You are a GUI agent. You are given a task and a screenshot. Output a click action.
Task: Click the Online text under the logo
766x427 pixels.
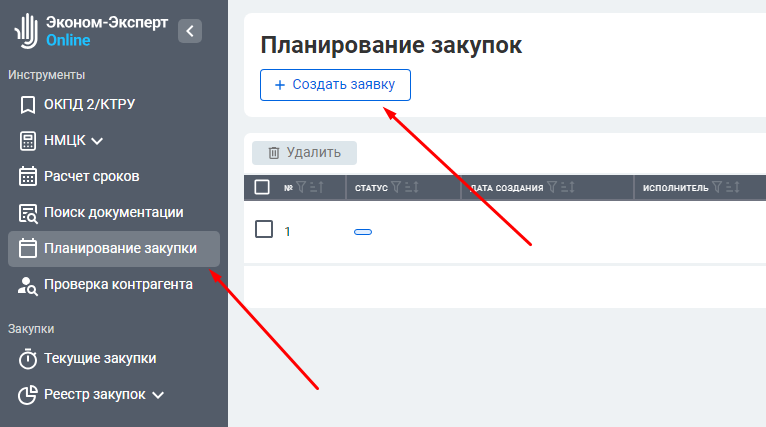[68, 41]
